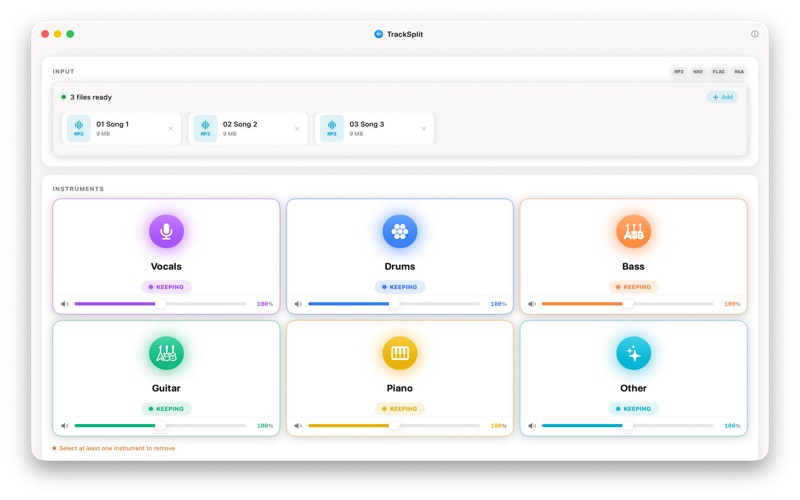The image size is (800, 500).
Task: Click the 03 Song 3 waveform icon
Action: pos(332,128)
